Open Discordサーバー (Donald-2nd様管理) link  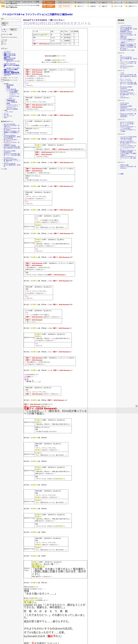coord(12,108)
